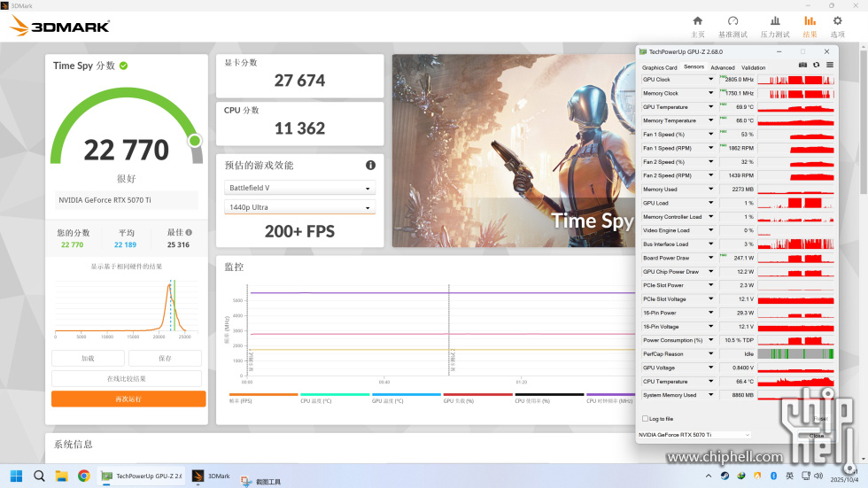Open the Battlefield V game dropdown
Screen dimensions: 868x488
point(299,188)
